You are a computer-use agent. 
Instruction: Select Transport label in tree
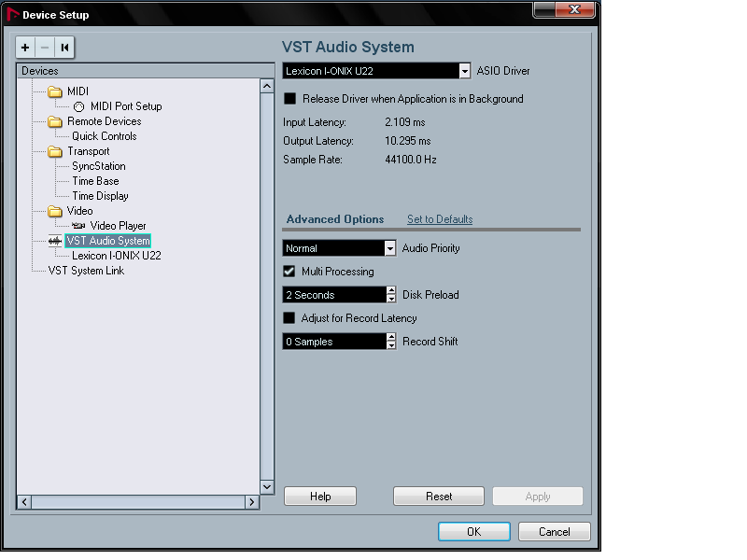click(89, 151)
